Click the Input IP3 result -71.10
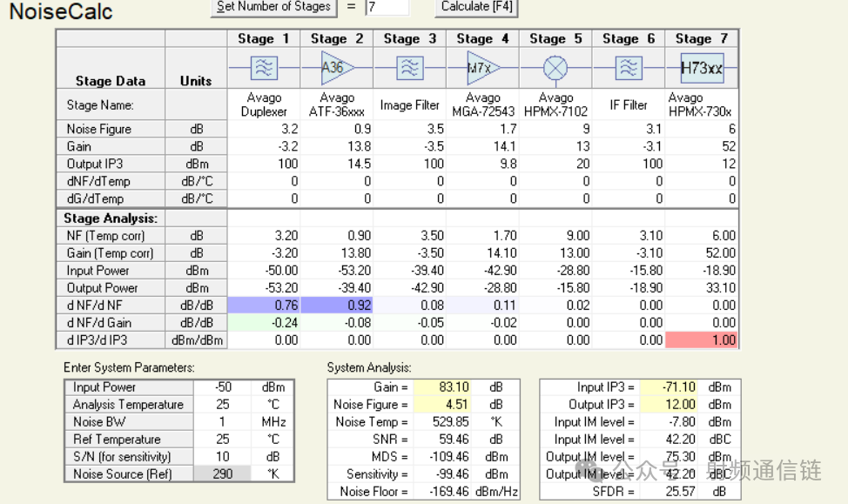This screenshot has width=848, height=504. (669, 387)
